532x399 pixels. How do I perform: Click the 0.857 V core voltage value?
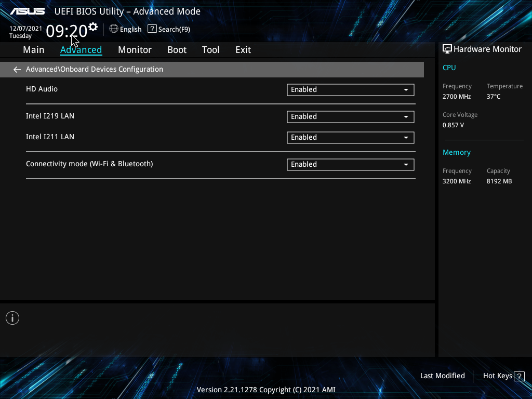pyautogui.click(x=453, y=125)
